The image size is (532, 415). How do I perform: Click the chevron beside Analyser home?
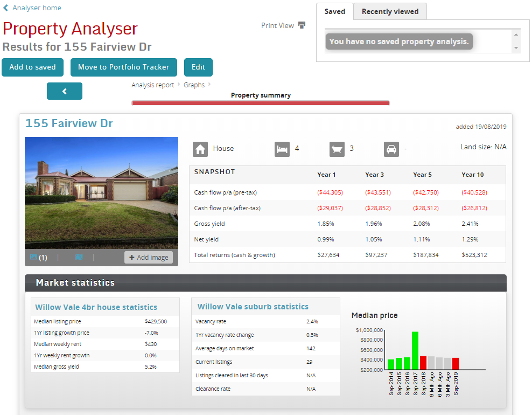[x=6, y=8]
